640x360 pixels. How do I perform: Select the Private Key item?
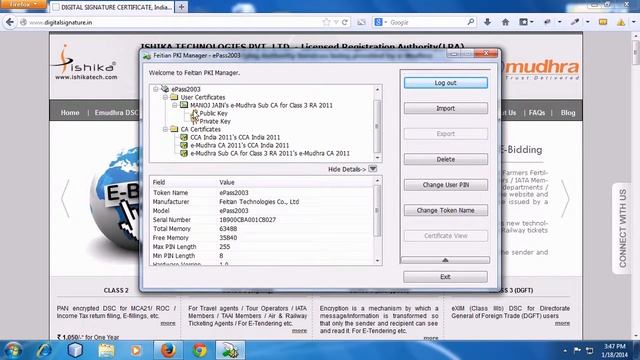(x=215, y=121)
